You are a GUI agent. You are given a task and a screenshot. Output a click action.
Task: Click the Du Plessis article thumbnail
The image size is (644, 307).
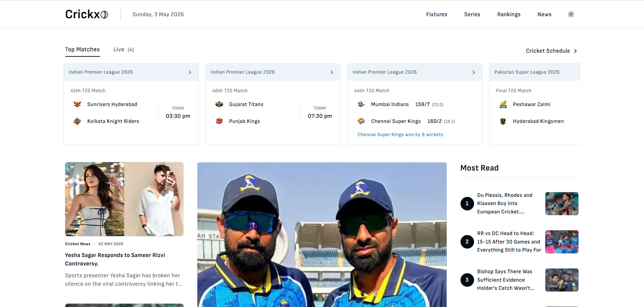tap(562, 204)
